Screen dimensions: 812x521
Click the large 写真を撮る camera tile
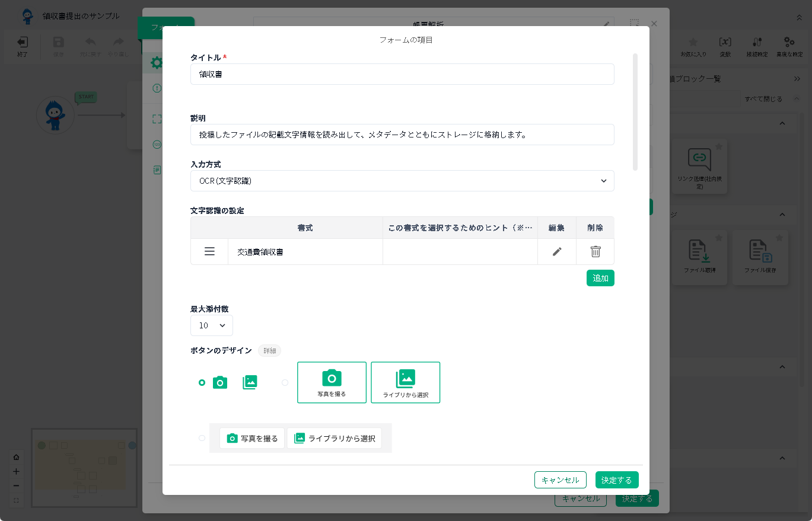[332, 382]
